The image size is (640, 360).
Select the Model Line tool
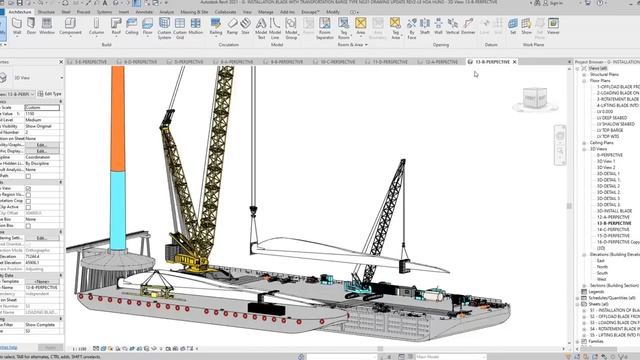tap(275, 29)
